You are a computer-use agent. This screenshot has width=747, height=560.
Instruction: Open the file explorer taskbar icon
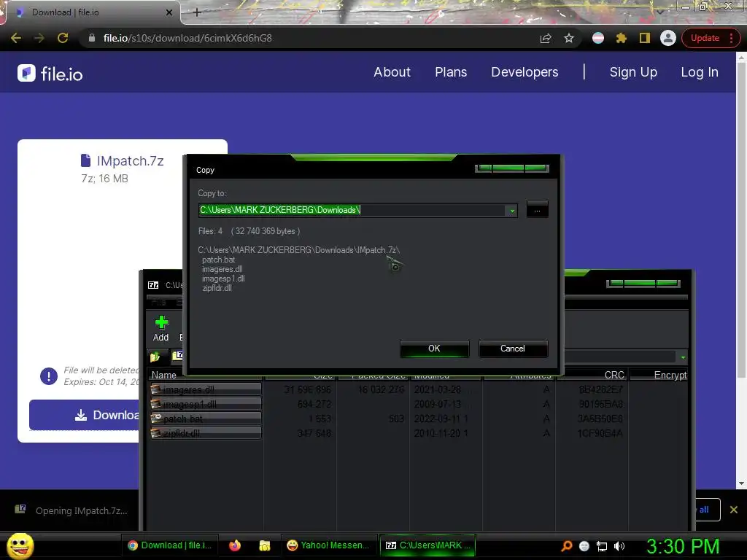point(264,545)
